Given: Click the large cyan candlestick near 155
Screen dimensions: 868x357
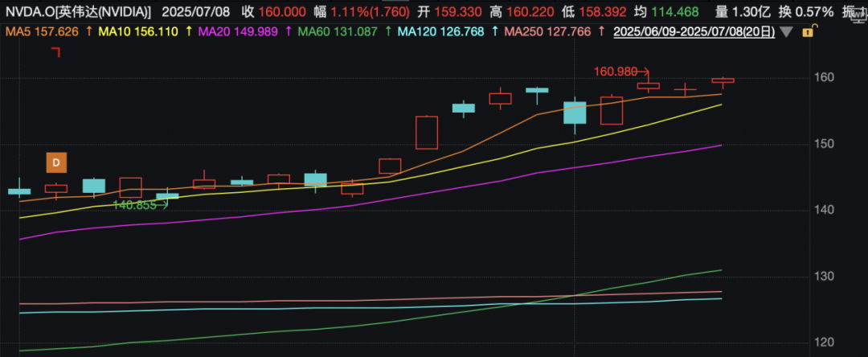Looking at the screenshot, I should 575,111.
